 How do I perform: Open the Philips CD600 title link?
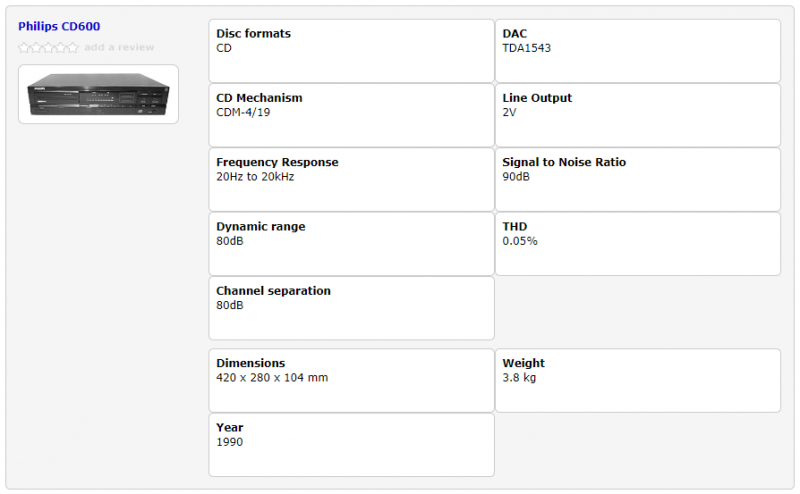[x=59, y=26]
